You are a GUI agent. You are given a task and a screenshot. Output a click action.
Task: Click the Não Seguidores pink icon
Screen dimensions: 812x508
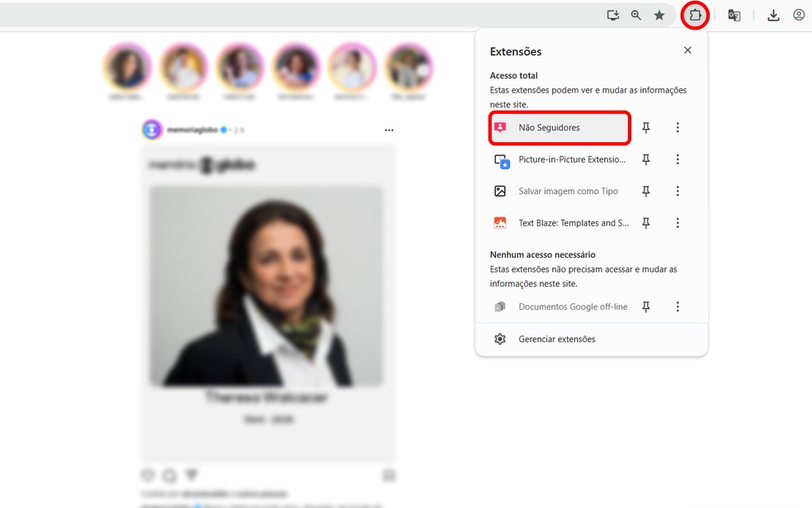pos(500,127)
